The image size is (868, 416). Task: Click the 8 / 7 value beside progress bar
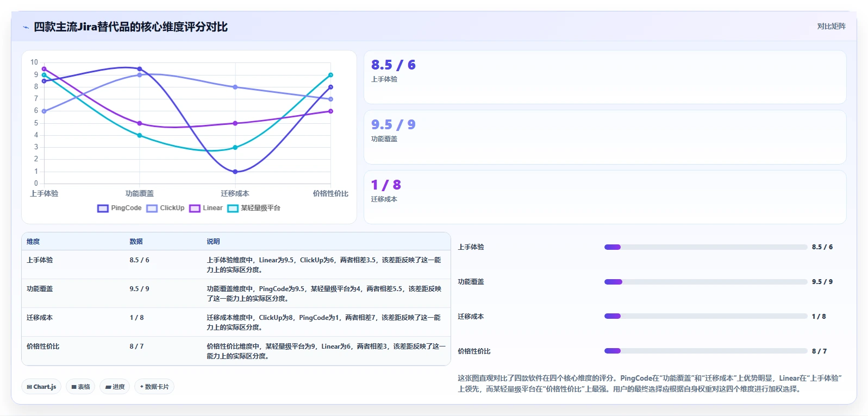[x=819, y=351]
